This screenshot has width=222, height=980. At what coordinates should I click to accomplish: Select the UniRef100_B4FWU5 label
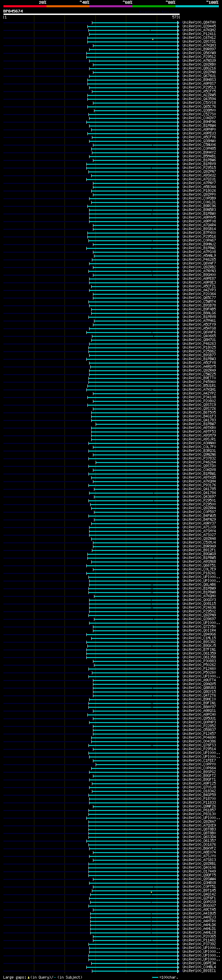click(199, 516)
